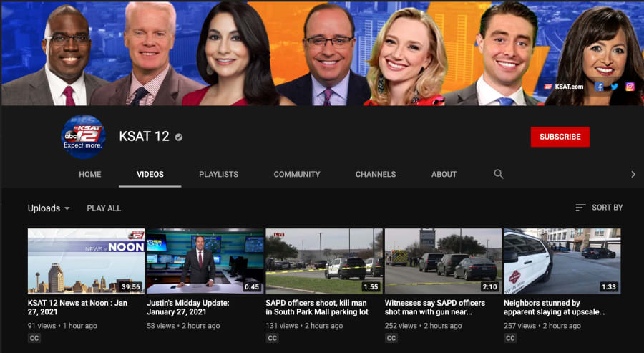Click the 1:55 duration badge
Screen dimensions: 644x353
click(371, 287)
